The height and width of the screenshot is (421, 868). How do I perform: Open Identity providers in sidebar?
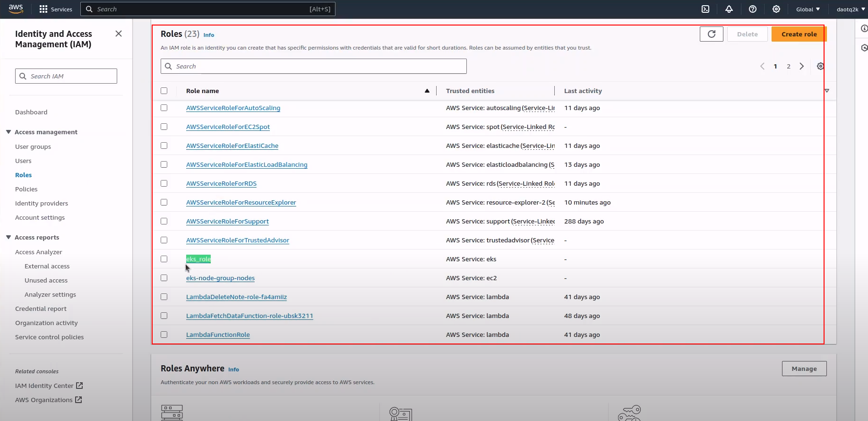tap(42, 203)
